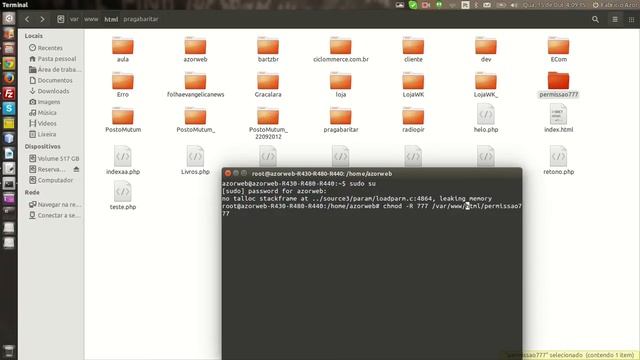The height and width of the screenshot is (360, 640).
Task: Open Skype from the launcher
Action: (9, 109)
